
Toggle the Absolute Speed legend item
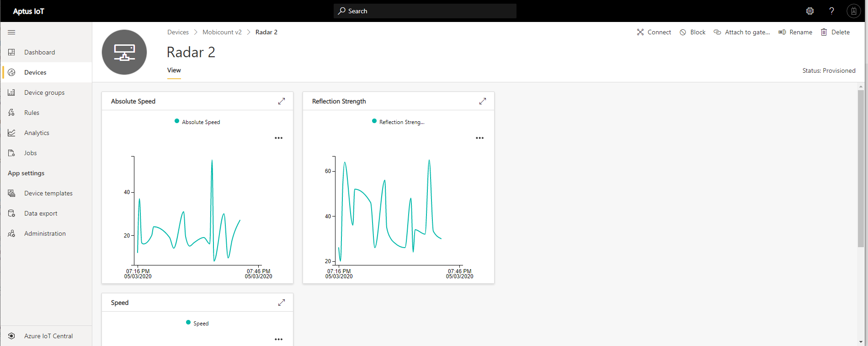197,122
